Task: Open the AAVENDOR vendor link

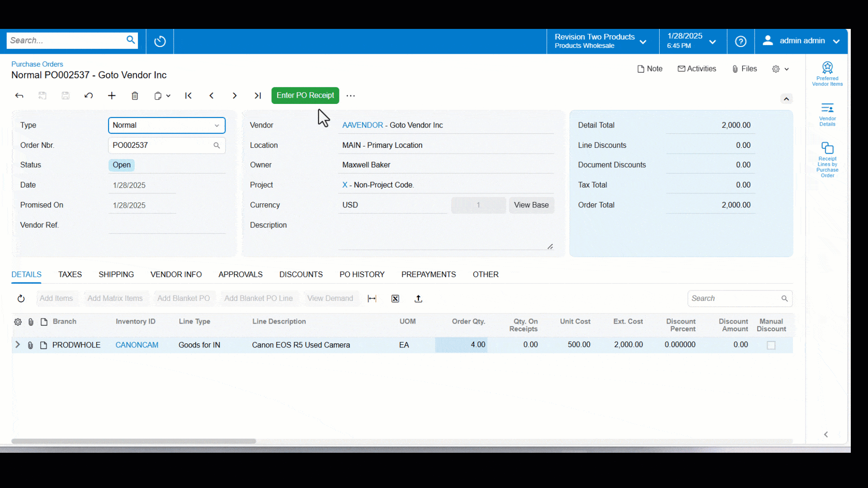Action: [x=363, y=125]
